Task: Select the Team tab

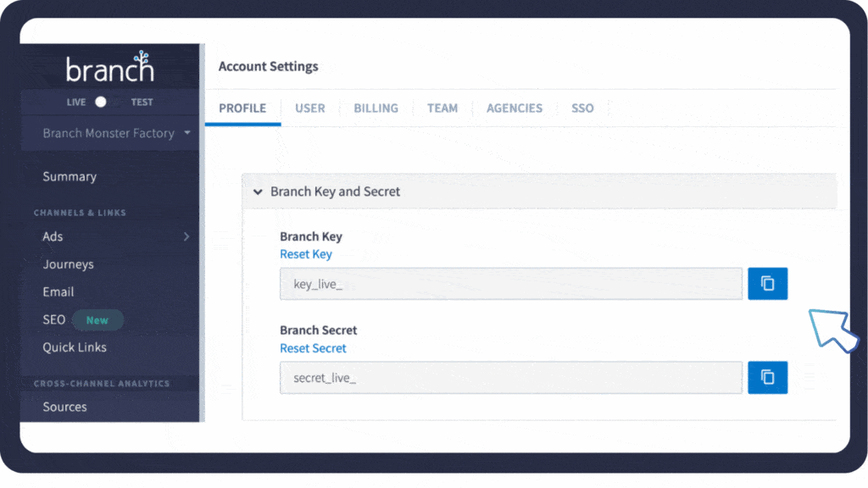Action: pyautogui.click(x=442, y=108)
